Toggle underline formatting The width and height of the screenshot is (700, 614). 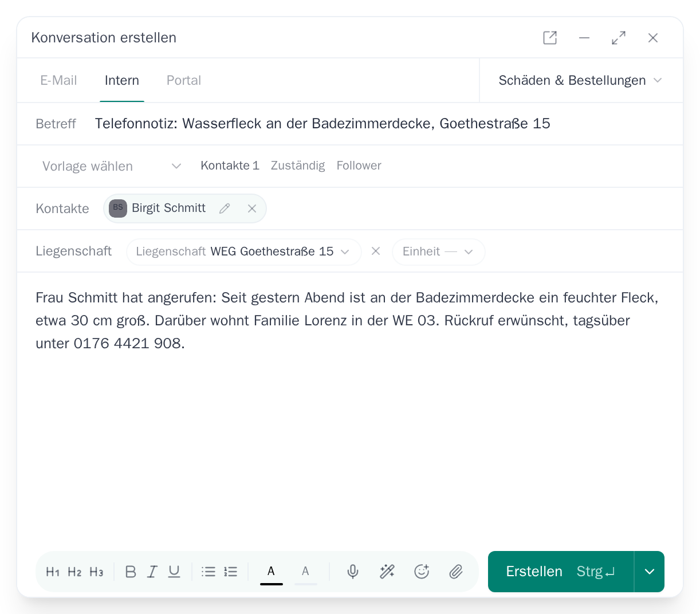point(174,572)
